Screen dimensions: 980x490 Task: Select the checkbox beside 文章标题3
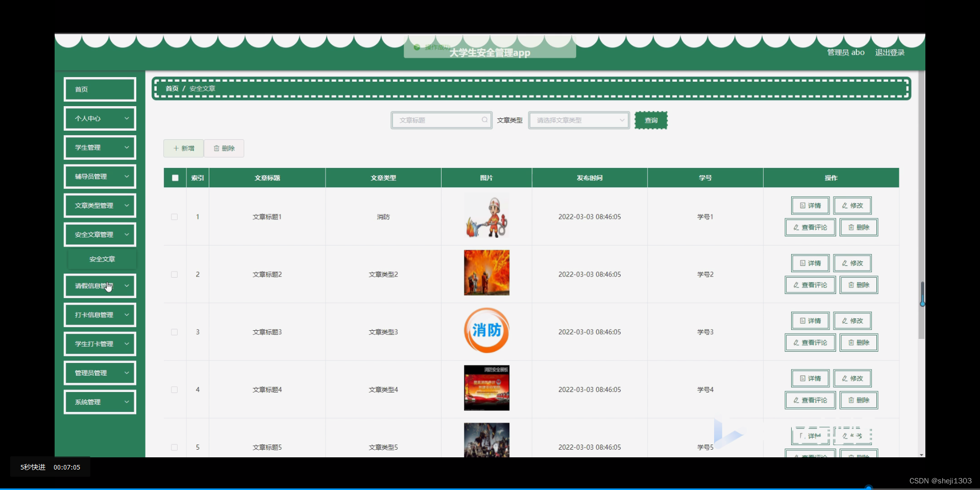coord(174,332)
